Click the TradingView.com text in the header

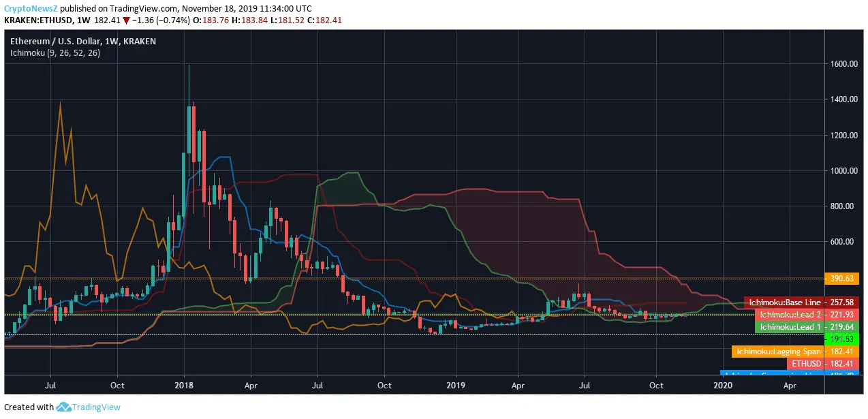[x=144, y=8]
